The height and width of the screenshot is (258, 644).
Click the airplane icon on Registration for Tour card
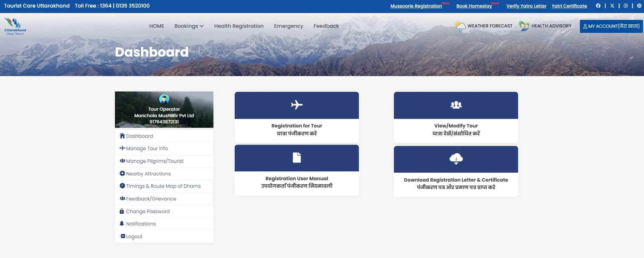tap(297, 105)
